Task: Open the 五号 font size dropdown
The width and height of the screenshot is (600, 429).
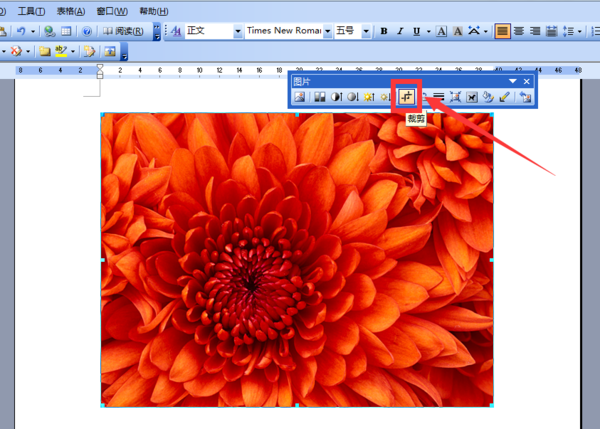Action: click(367, 31)
